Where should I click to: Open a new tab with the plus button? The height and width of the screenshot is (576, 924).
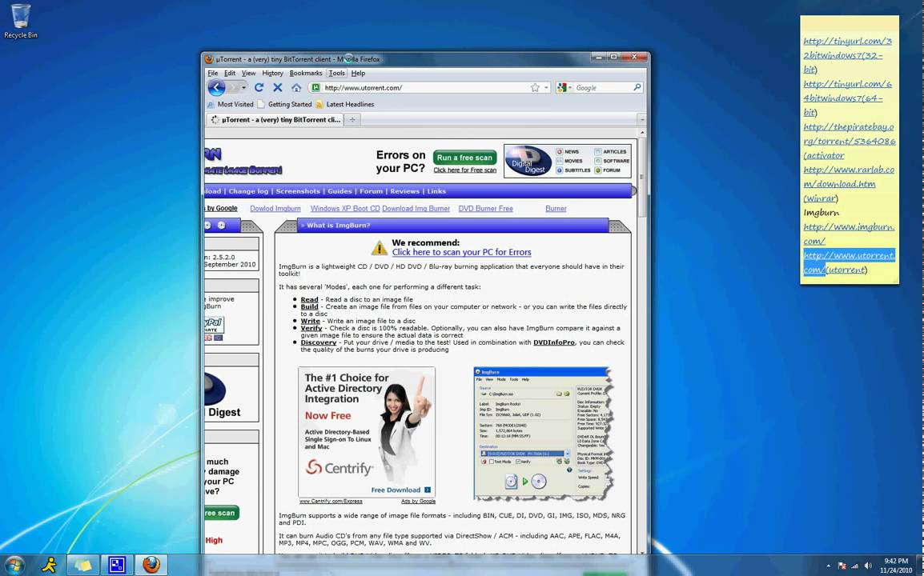(x=352, y=119)
